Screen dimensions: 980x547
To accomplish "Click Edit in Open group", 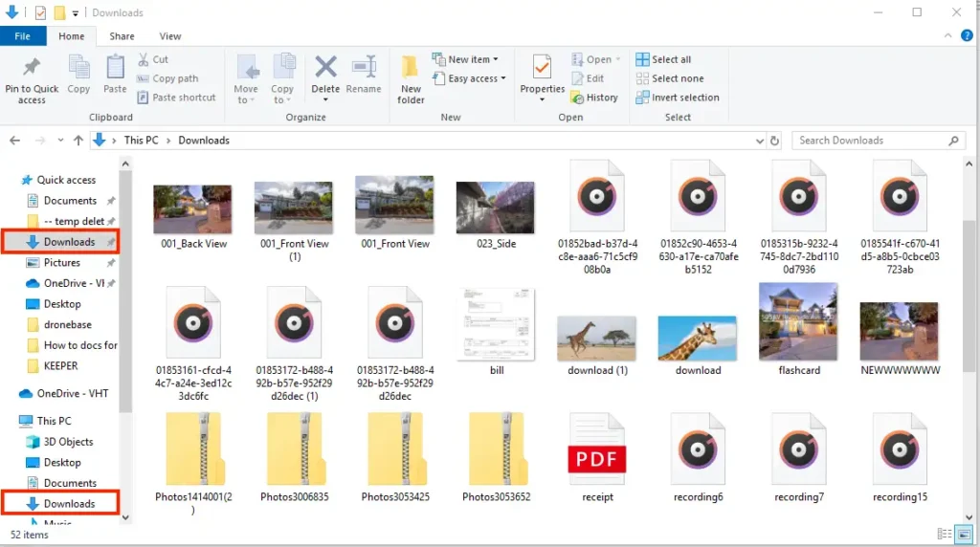I will (x=589, y=78).
